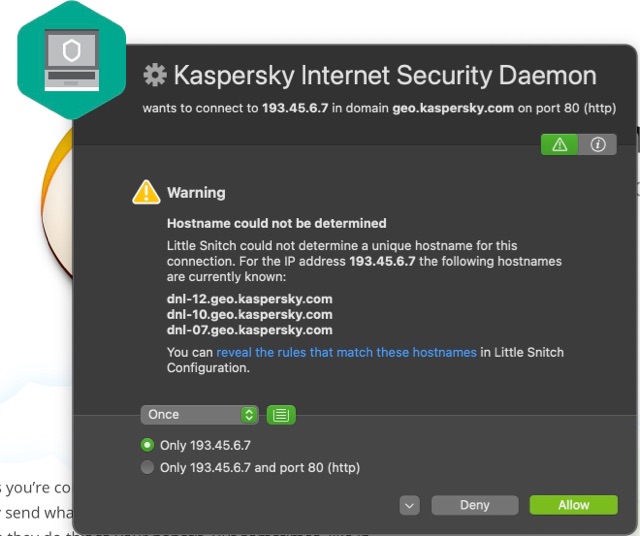
Task: Deny the Kaspersky connection
Action: pos(474,505)
